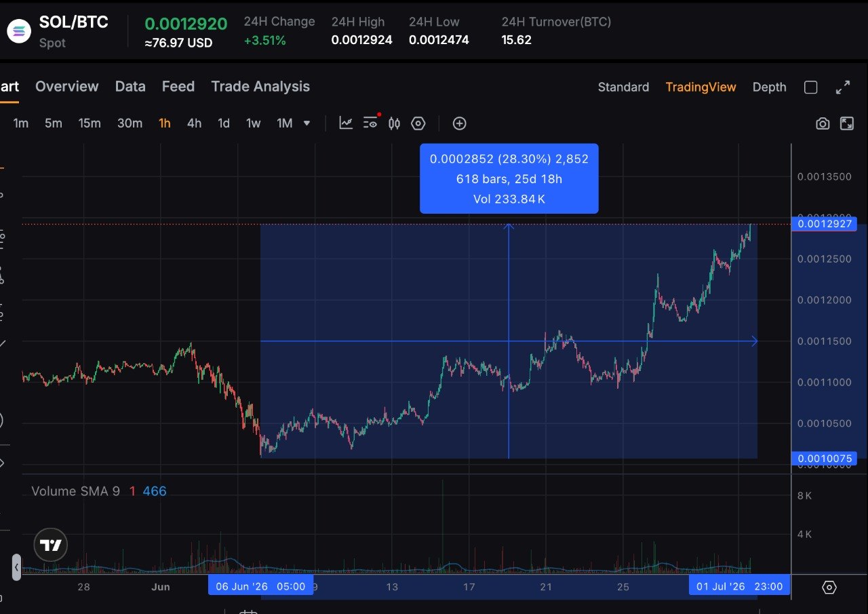Select the Standard chart mode

(623, 87)
